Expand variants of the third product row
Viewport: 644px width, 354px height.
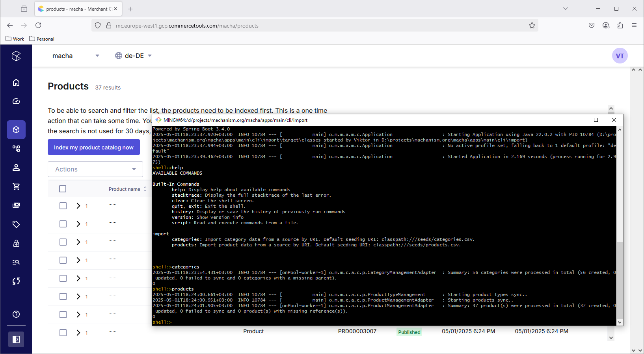(x=78, y=242)
